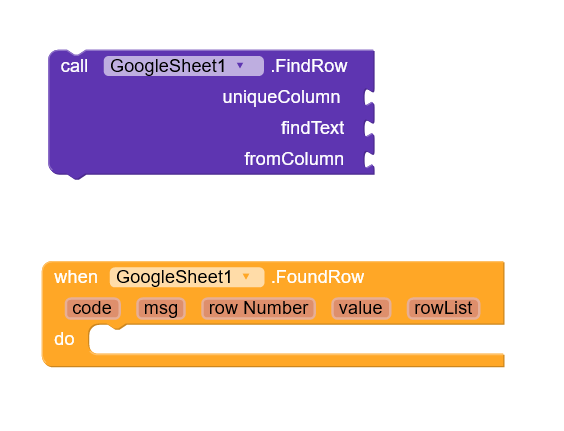Viewport: 564px width, 431px height.
Task: Click the dropdown arrow in orange when block
Action: (x=246, y=277)
